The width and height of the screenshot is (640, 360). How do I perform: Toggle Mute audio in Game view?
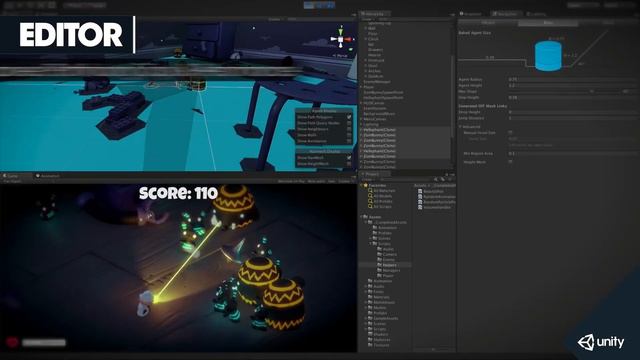tap(316, 181)
